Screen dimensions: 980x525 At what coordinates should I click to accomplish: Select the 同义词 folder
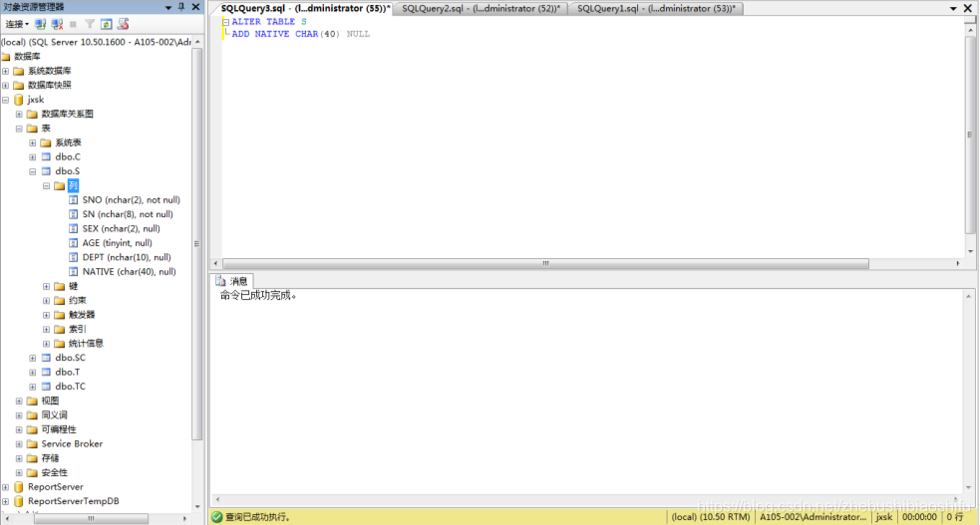55,415
